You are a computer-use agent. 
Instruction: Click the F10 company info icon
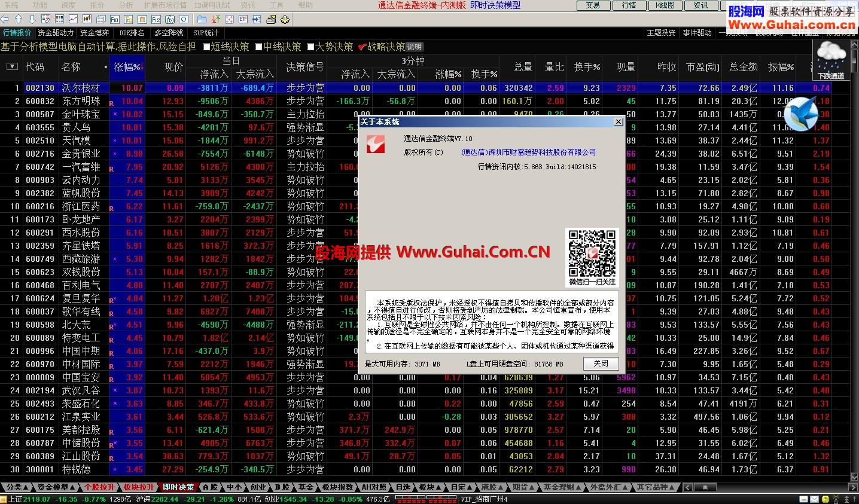114,19
